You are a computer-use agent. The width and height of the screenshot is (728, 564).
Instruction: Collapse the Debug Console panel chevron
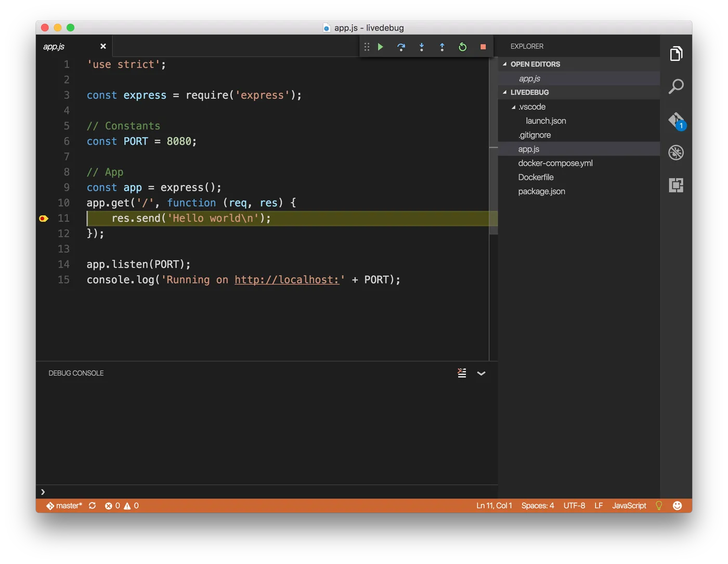tap(482, 373)
